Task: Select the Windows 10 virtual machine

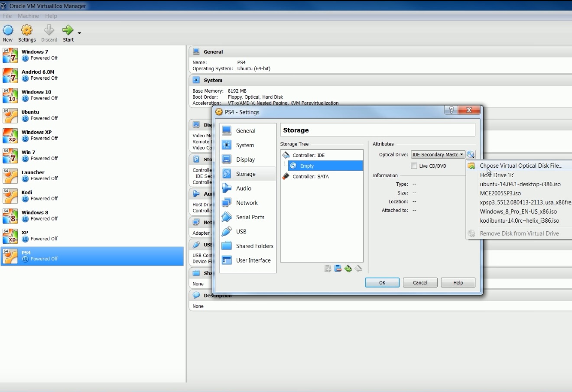Action: [92, 95]
